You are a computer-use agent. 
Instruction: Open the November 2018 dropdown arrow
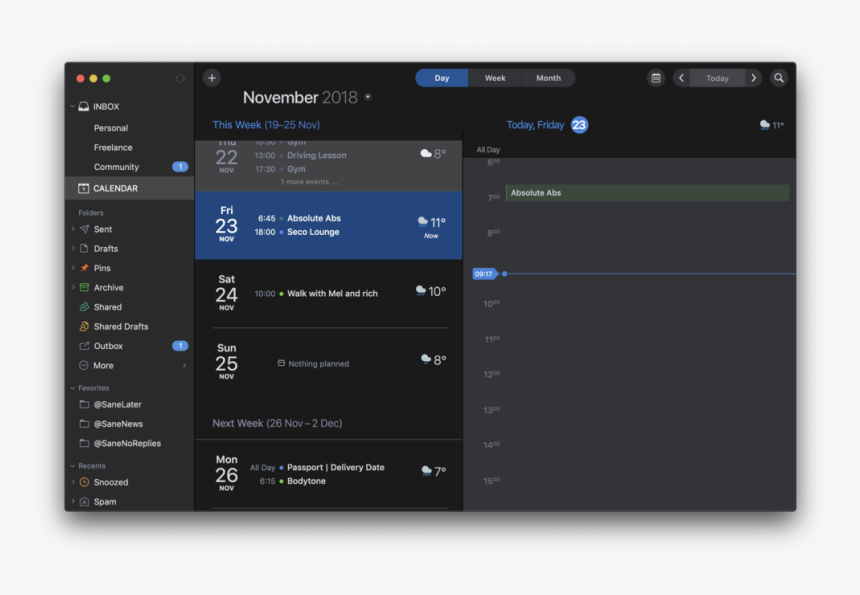pyautogui.click(x=369, y=97)
